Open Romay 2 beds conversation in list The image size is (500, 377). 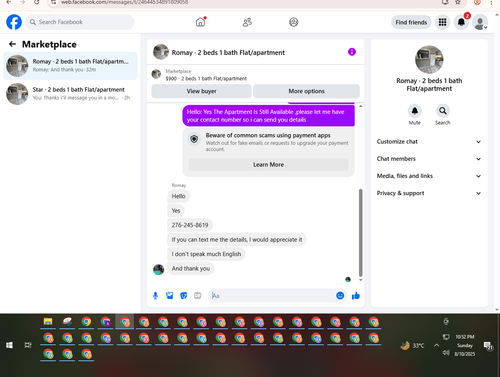(x=70, y=66)
